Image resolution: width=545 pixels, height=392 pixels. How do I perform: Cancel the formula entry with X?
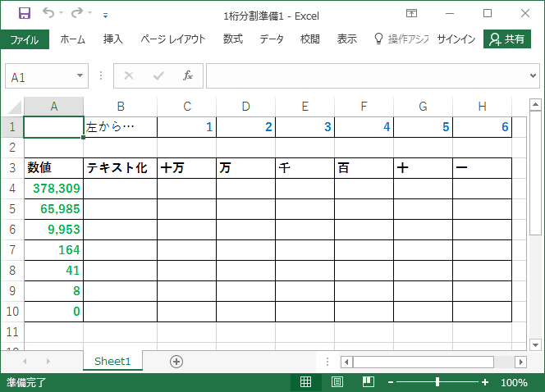129,75
